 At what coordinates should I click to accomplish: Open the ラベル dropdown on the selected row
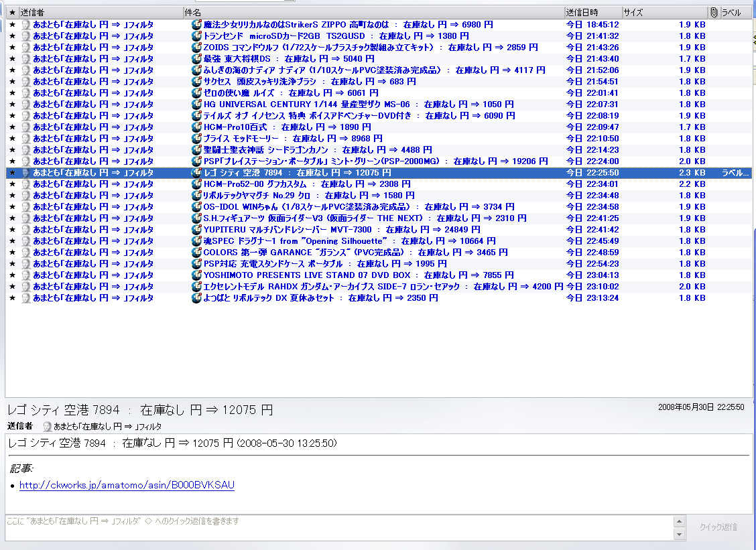pos(734,173)
